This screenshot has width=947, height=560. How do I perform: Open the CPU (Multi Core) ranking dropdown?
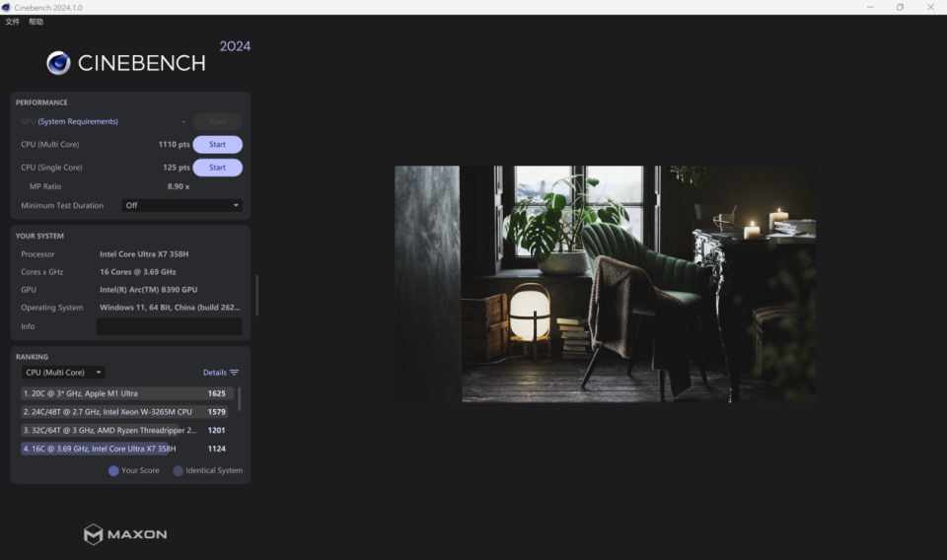(x=63, y=373)
